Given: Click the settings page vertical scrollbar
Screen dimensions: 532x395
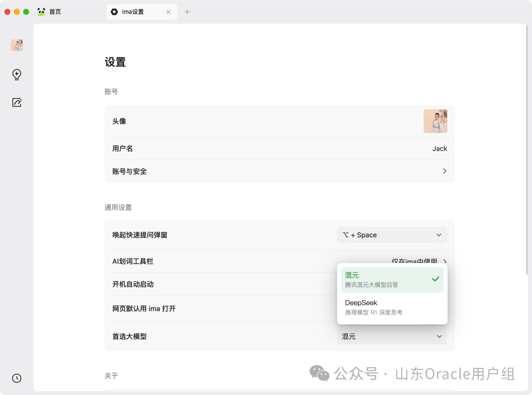Looking at the screenshot, I should [527, 149].
